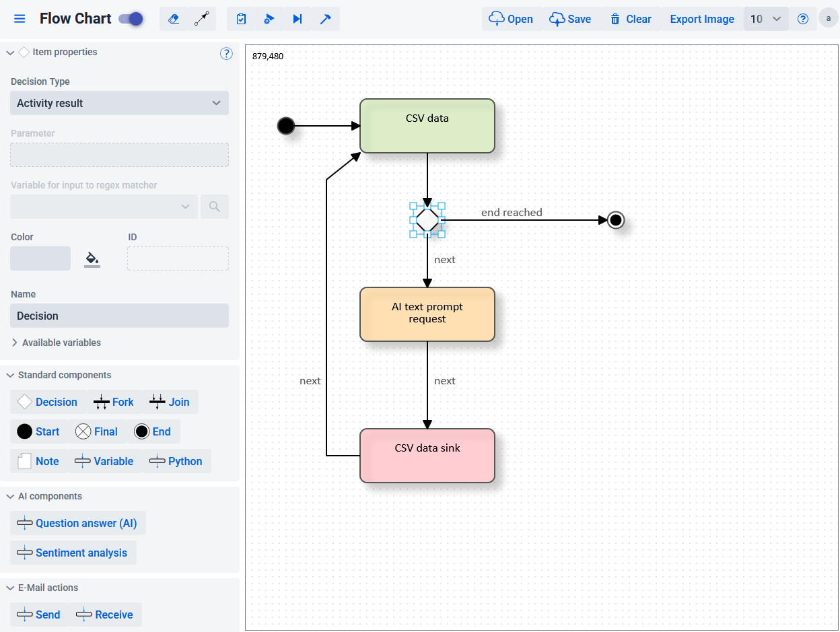The image size is (840, 632).
Task: Click the Export Image button
Action: pyautogui.click(x=701, y=19)
